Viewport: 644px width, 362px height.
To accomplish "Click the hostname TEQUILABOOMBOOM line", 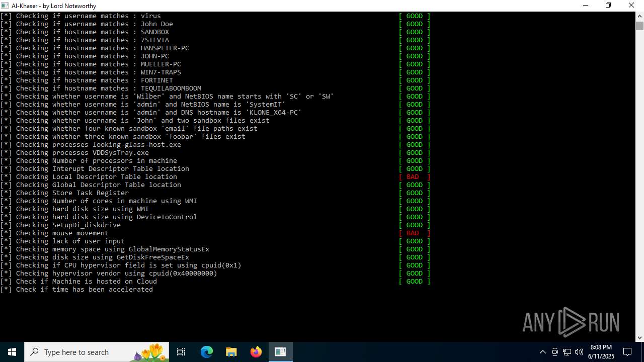I will (x=101, y=88).
